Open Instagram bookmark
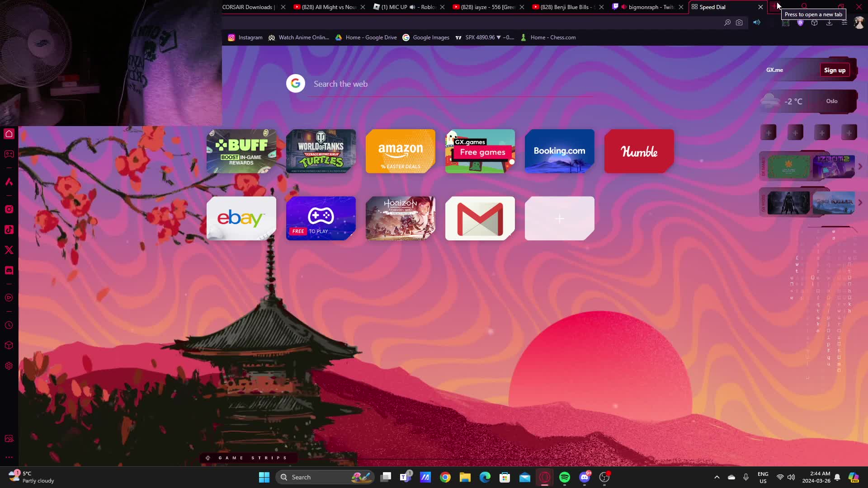 (245, 38)
